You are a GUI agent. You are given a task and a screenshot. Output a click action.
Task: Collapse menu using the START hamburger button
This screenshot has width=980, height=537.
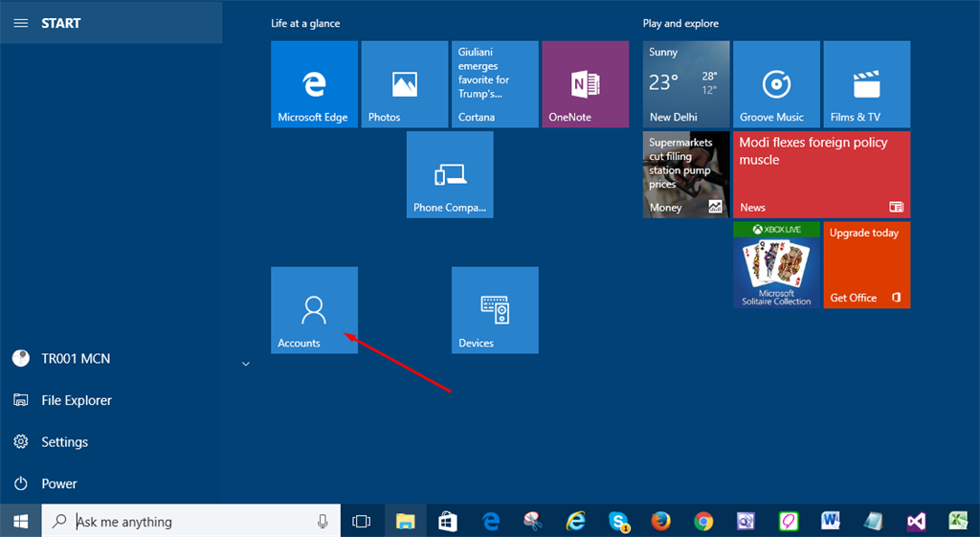[20, 23]
